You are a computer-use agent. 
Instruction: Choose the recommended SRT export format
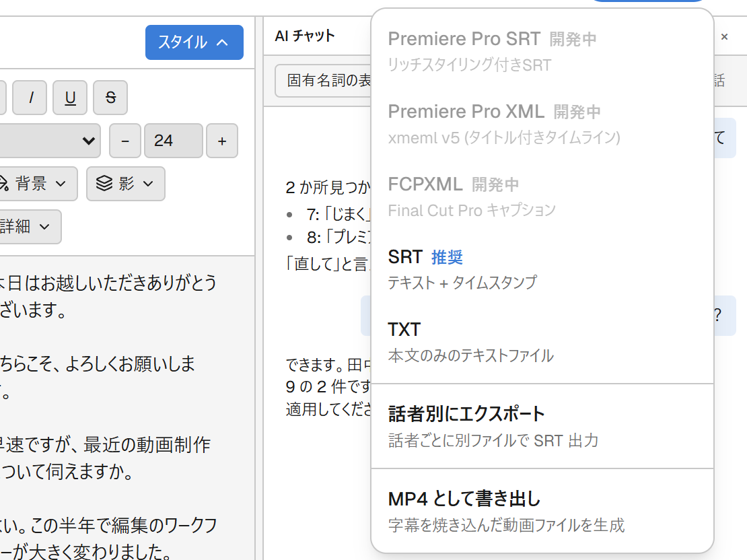pyautogui.click(x=542, y=269)
